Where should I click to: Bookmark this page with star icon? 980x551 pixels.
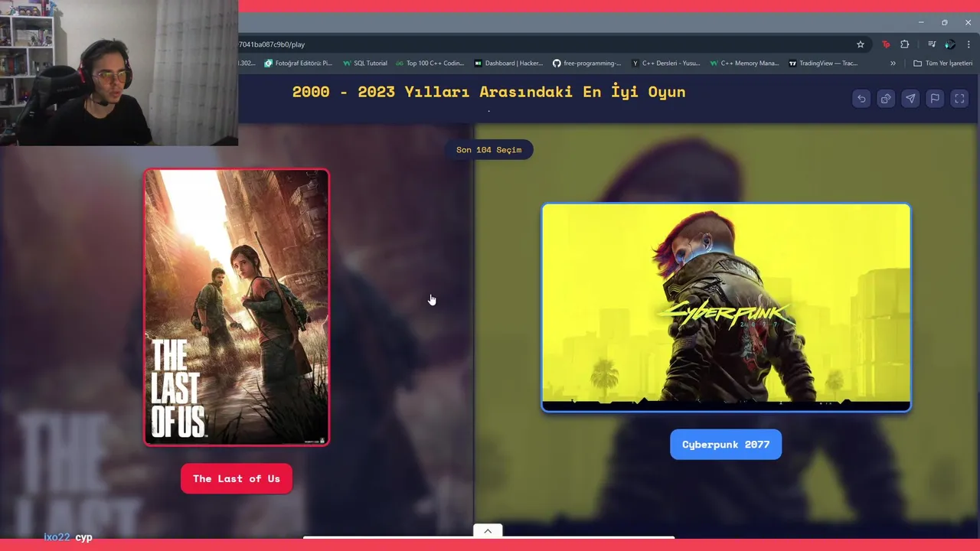tap(861, 44)
